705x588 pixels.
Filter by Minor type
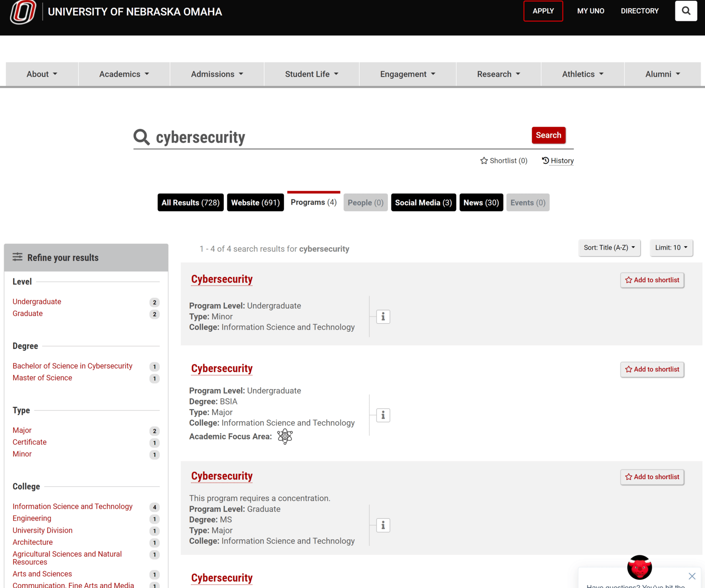point(22,454)
